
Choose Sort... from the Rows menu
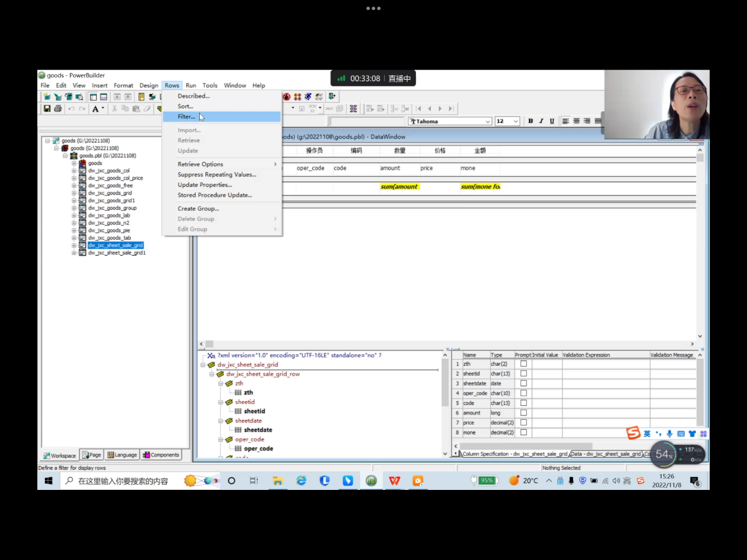tap(185, 107)
